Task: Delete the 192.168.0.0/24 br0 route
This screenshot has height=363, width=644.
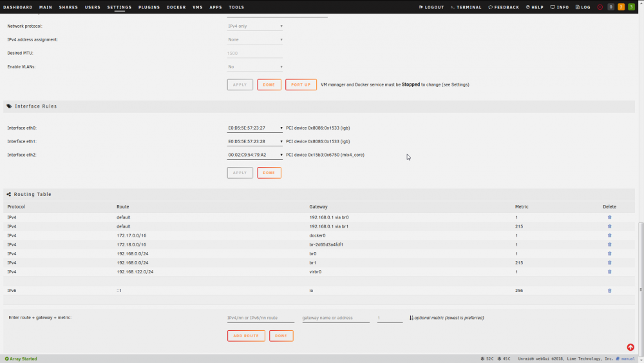Action: [x=609, y=253]
